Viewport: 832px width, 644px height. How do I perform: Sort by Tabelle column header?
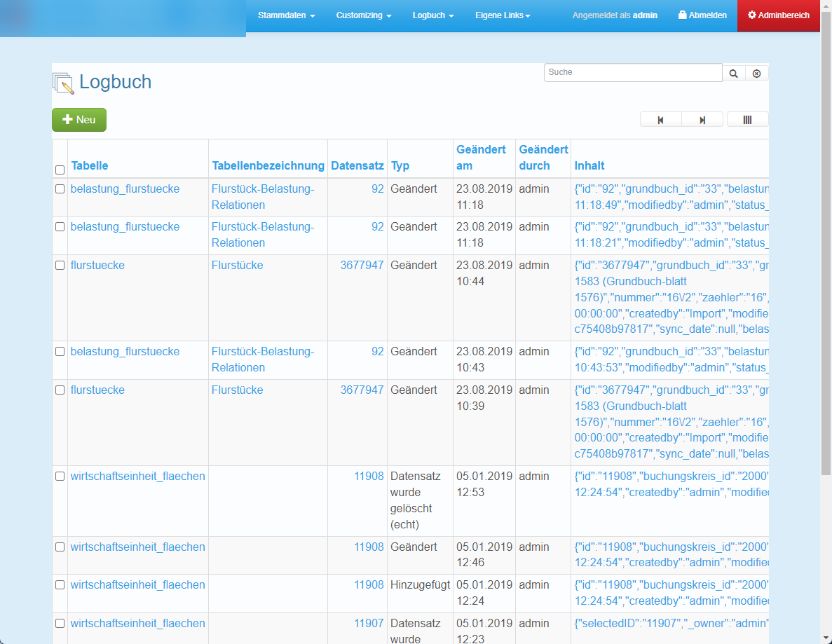[90, 165]
